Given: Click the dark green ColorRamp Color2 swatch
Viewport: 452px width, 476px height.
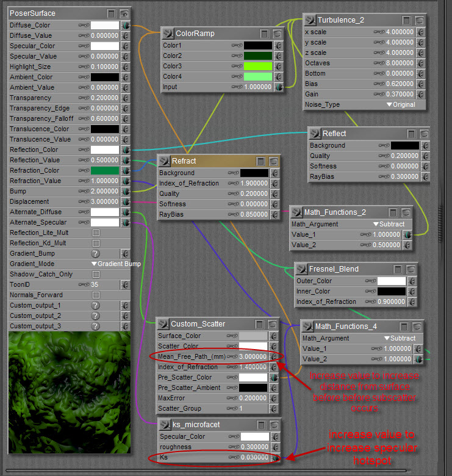Looking at the screenshot, I should [258, 56].
